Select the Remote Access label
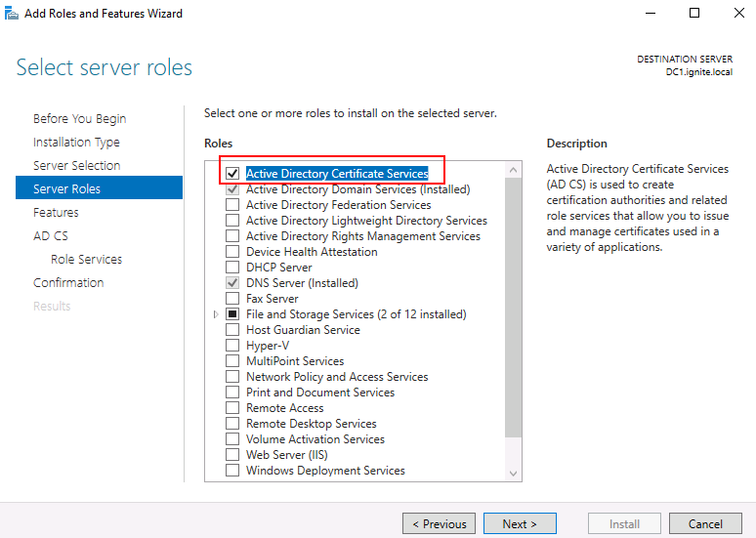 click(x=285, y=408)
